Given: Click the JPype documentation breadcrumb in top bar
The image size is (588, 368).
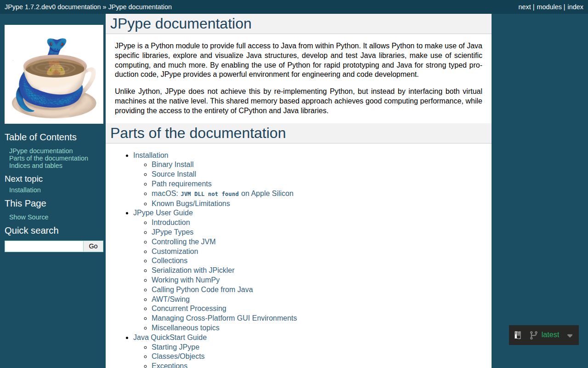Looking at the screenshot, I should pos(140,7).
